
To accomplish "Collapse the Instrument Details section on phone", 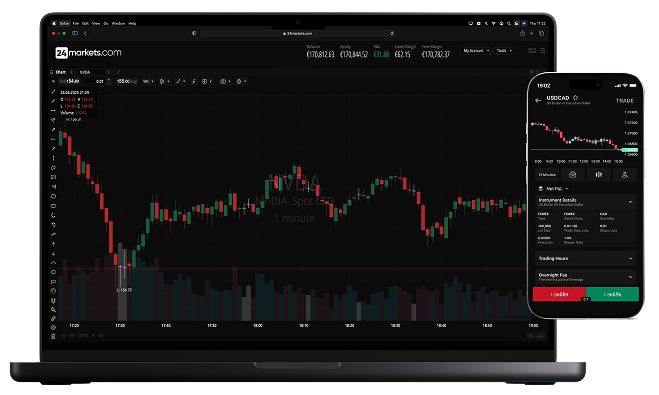I will pos(630,202).
